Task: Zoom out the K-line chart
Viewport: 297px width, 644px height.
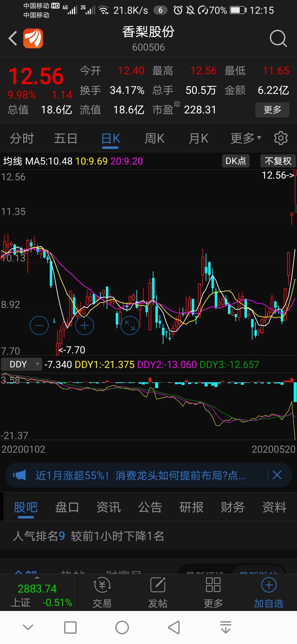Action: 39,325
